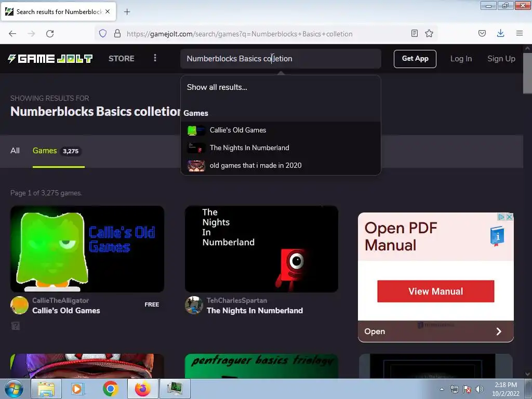The width and height of the screenshot is (532, 399).
Task: Open the Game Jolt three-dot menu
Action: (x=155, y=58)
